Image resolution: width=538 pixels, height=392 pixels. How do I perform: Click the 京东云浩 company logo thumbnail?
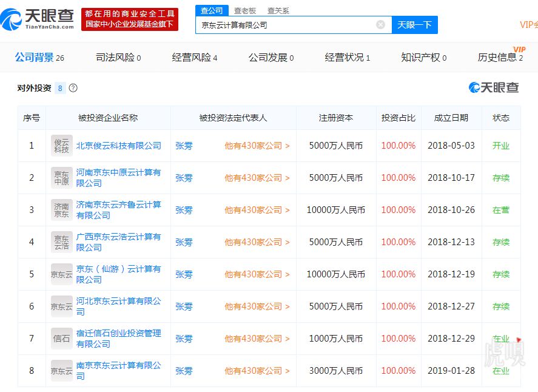point(62,242)
